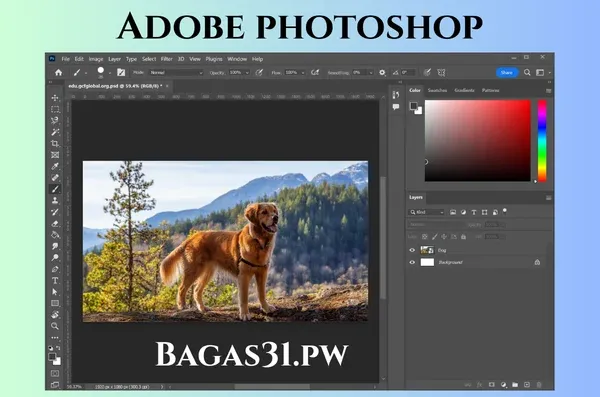Select the Rectangle shape tool
Screen dimensions: 600x397
coord(55,303)
